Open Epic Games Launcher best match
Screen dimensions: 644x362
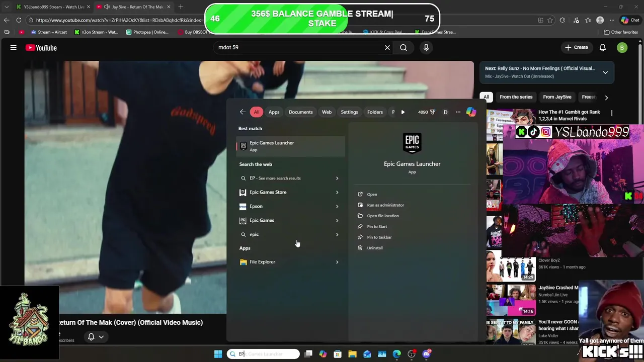(291, 146)
